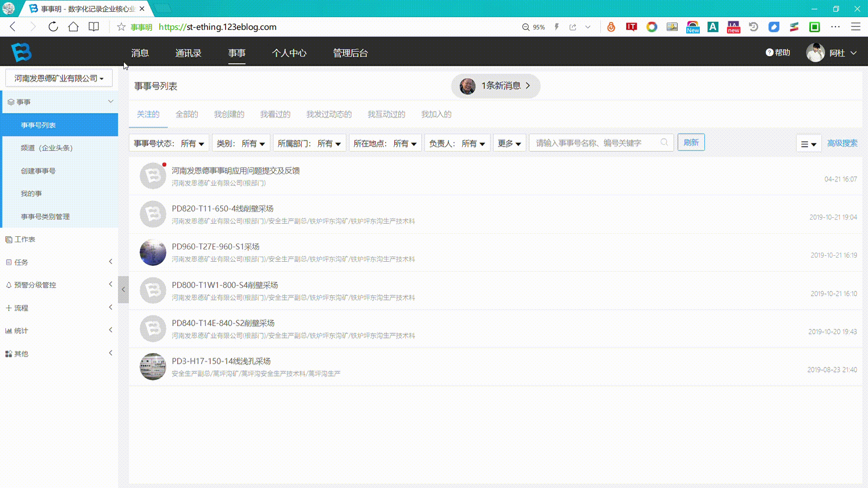The height and width of the screenshot is (488, 868).
Task: Expand the 预警分级管控 sidebar section
Action: coord(111,284)
